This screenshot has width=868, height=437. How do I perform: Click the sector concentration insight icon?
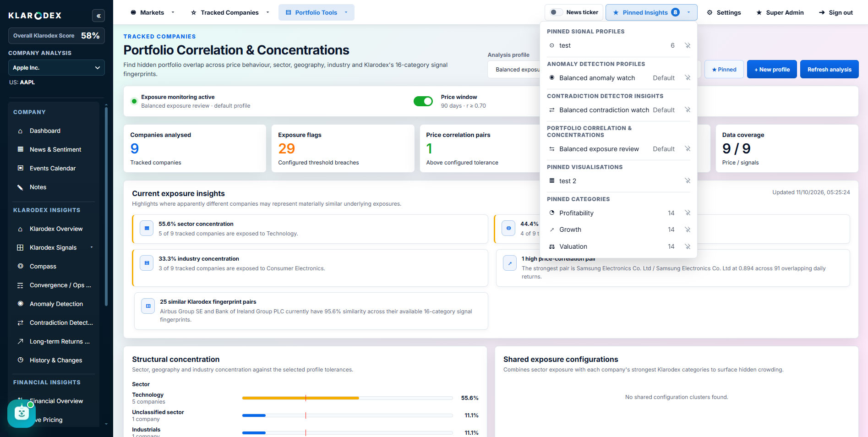(147, 228)
